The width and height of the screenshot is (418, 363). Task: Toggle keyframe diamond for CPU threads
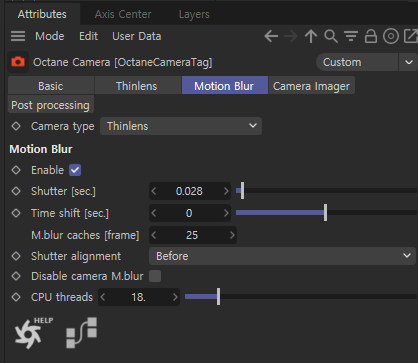(16, 297)
